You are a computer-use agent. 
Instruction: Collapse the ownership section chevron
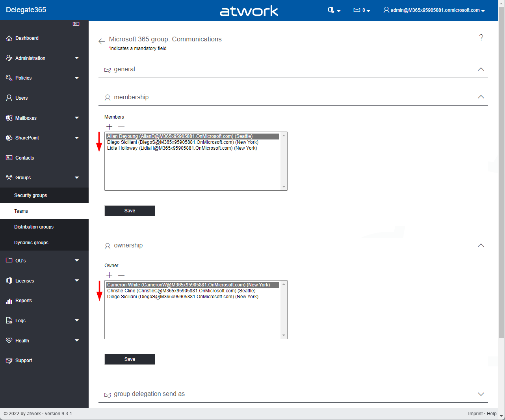(481, 245)
